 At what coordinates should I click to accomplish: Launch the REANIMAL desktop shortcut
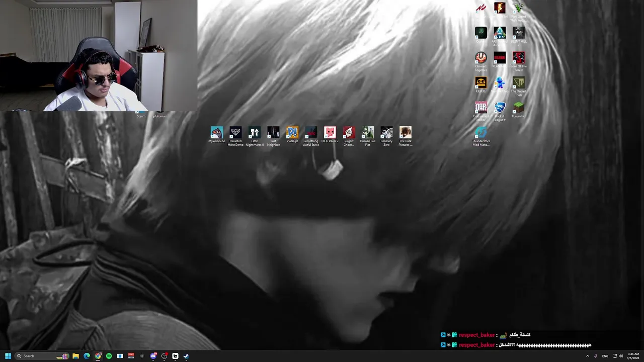pyautogui.click(x=500, y=60)
